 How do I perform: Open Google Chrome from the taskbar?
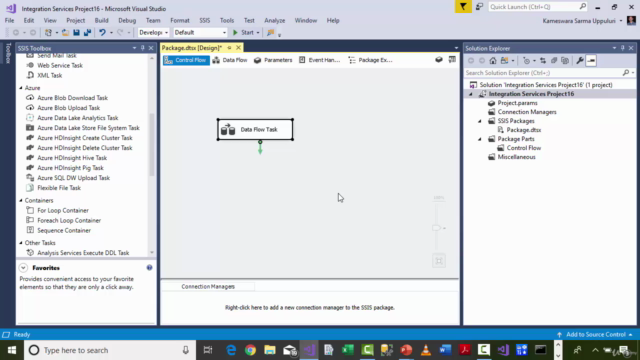250,350
